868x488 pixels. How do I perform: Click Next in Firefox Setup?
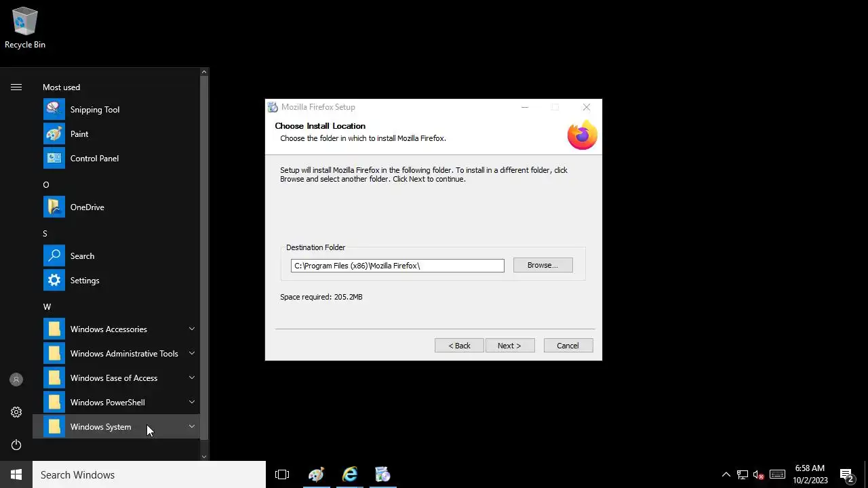point(510,346)
